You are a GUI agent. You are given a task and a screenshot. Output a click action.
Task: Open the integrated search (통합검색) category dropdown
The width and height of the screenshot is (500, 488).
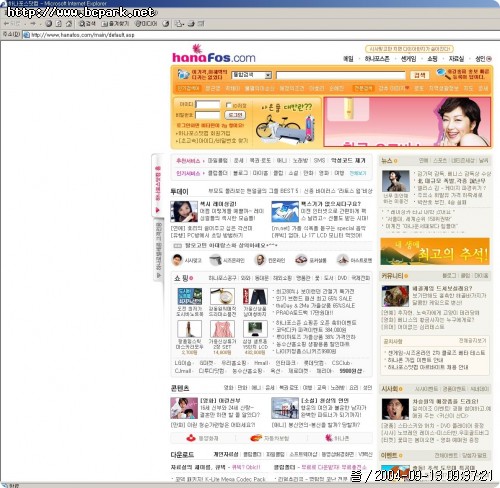[x=252, y=75]
